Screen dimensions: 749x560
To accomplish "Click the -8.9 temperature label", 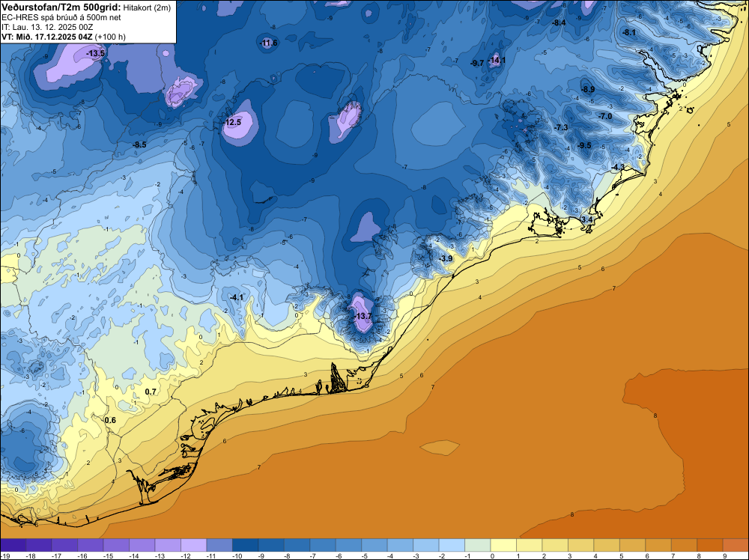I will pyautogui.click(x=587, y=89).
